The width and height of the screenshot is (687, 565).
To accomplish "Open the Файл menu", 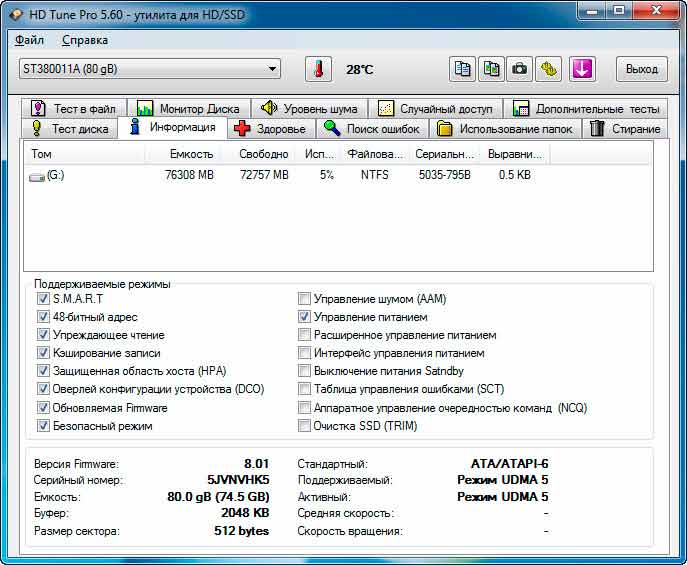I will coord(29,40).
